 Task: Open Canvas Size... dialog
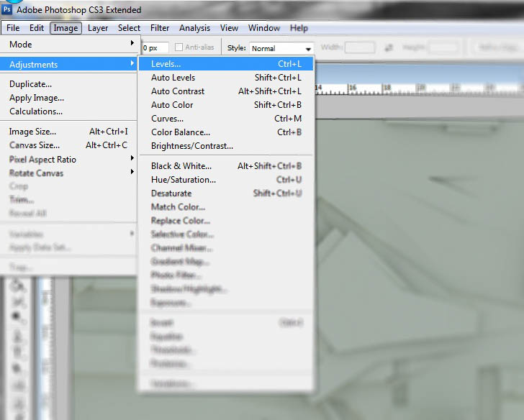pyautogui.click(x=68, y=145)
